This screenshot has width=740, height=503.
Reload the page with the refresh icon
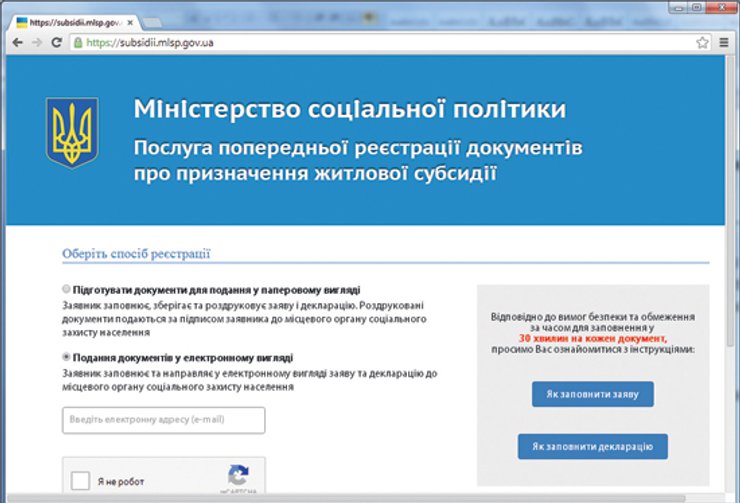[x=57, y=42]
